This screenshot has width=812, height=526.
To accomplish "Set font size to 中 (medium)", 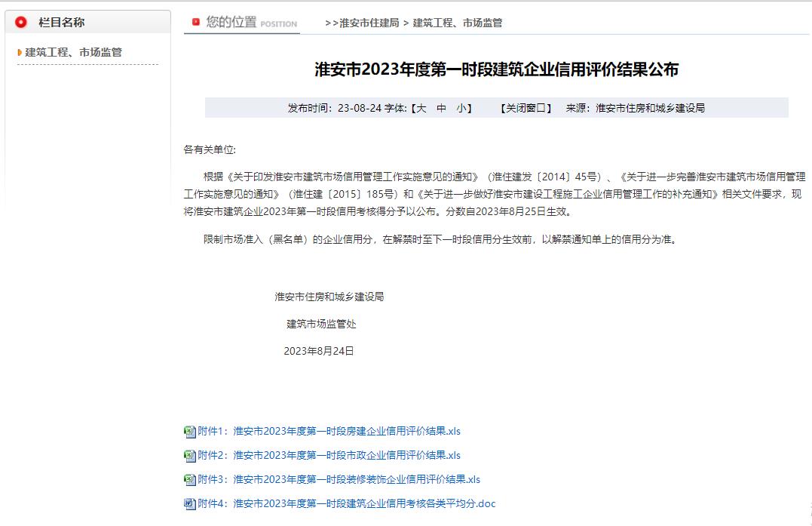I will (442, 108).
